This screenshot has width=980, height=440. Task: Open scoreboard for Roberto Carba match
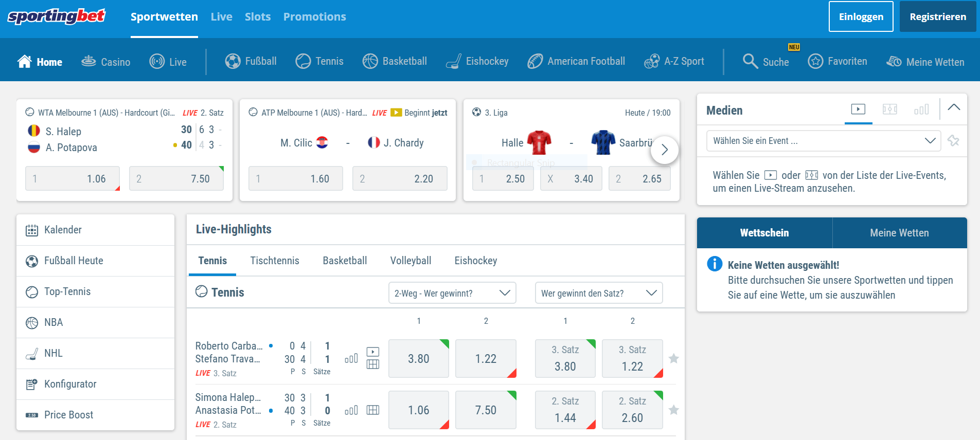pos(373,364)
